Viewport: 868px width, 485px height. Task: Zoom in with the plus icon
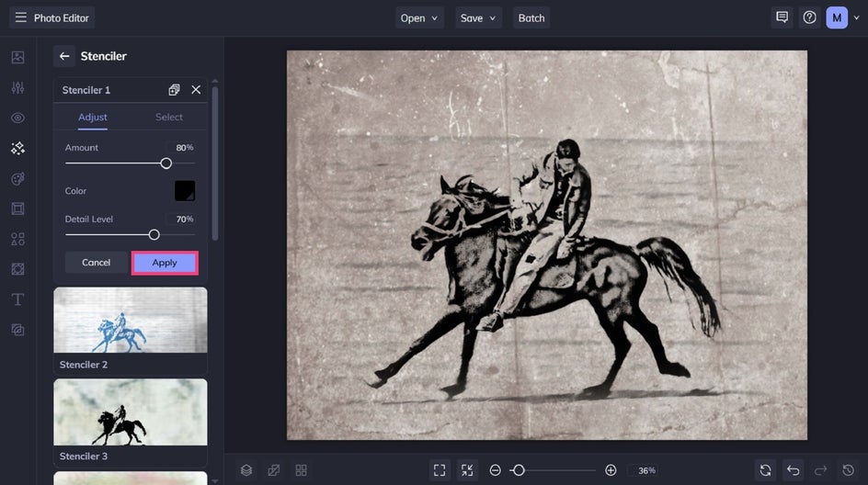[x=611, y=470]
